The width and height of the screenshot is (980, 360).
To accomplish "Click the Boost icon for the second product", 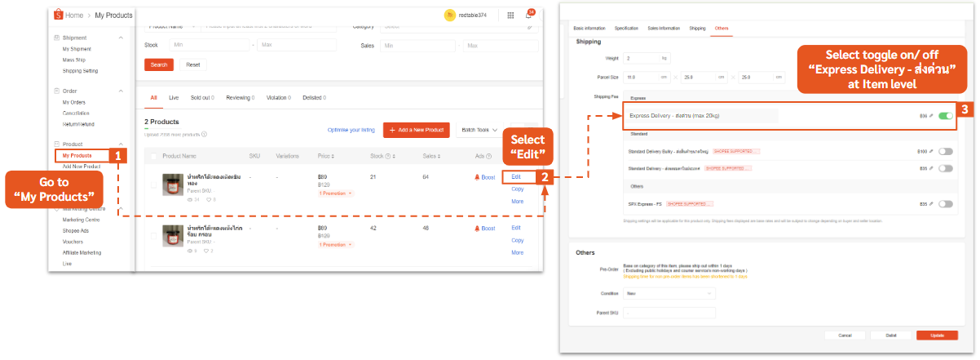I will [x=477, y=229].
